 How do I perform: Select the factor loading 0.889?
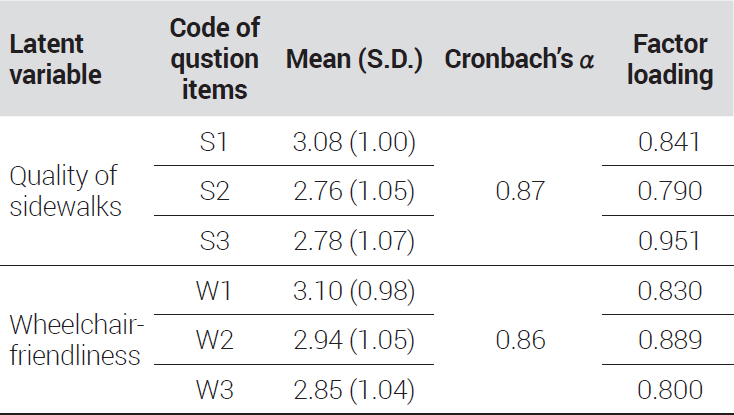(x=670, y=340)
